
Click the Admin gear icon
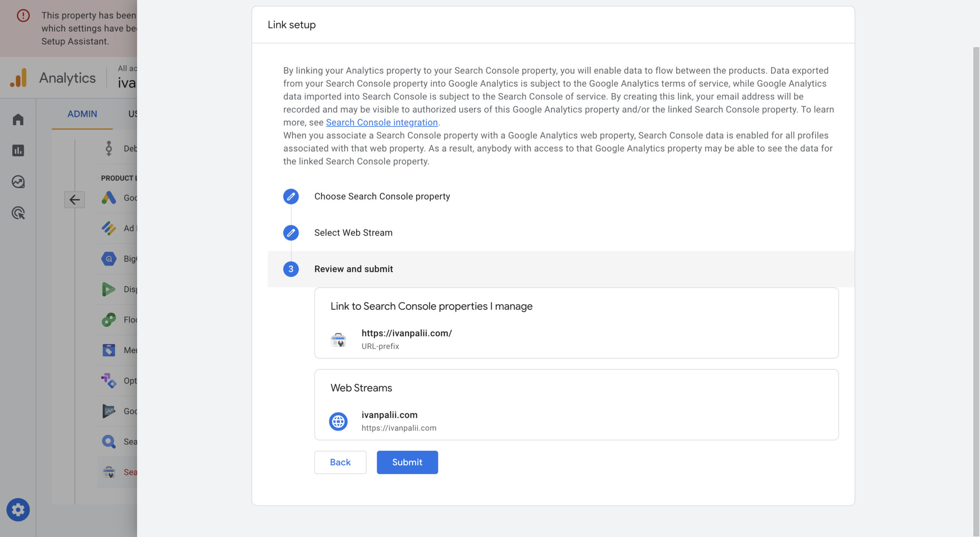(18, 509)
